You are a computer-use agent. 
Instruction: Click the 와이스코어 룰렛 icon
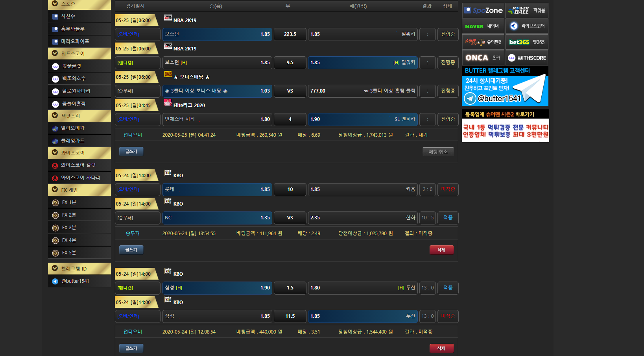pyautogui.click(x=55, y=166)
